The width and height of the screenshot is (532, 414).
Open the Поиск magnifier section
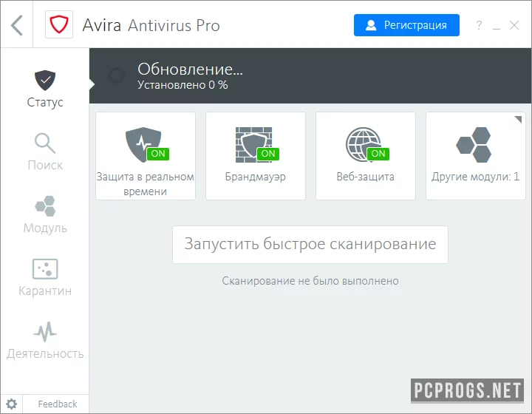pyautogui.click(x=45, y=152)
